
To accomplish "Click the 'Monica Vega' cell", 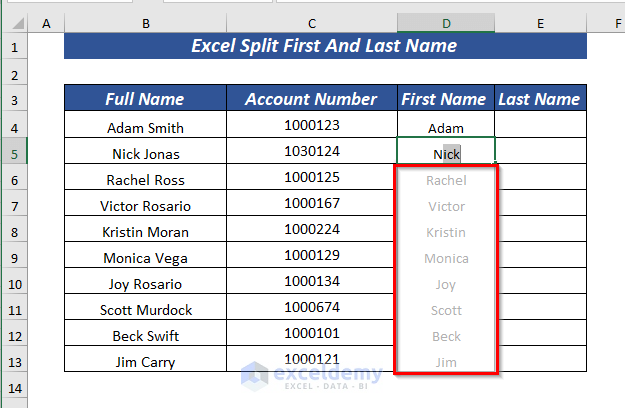I will [x=146, y=258].
